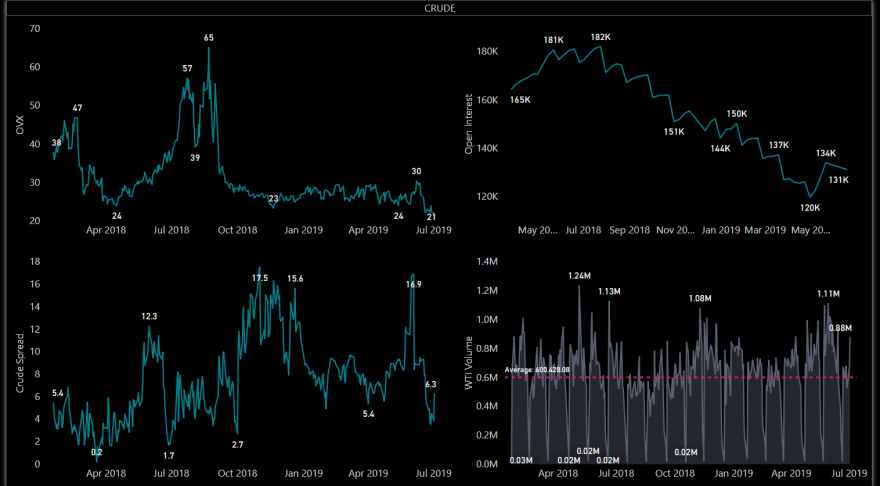Click the 0.88M ending label on WTI Volume
880x486 pixels.
pos(840,328)
